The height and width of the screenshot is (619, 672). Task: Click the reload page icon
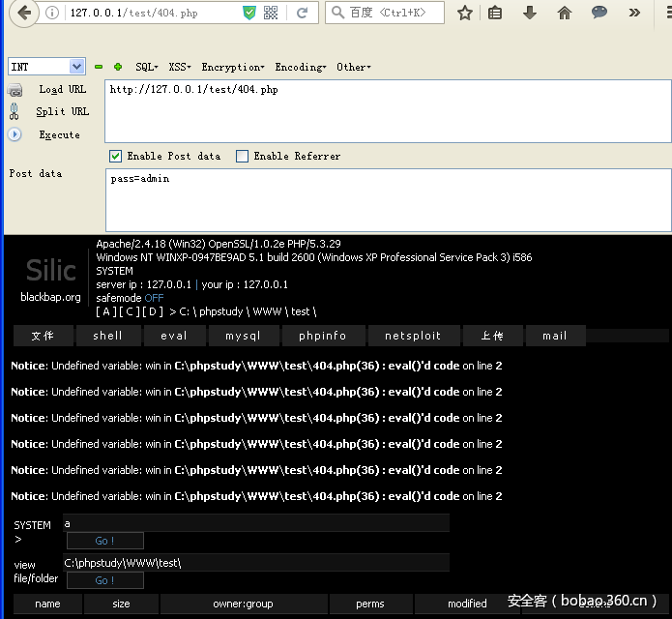click(x=302, y=14)
